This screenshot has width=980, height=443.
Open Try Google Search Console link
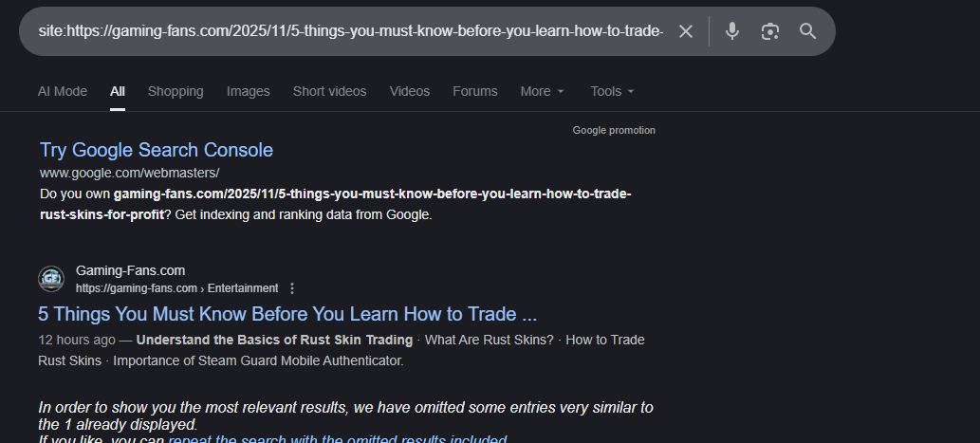pyautogui.click(x=157, y=150)
